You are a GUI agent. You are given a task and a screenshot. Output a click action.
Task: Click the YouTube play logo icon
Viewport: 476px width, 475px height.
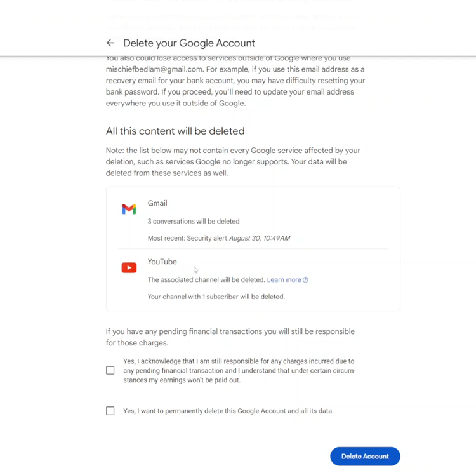129,267
